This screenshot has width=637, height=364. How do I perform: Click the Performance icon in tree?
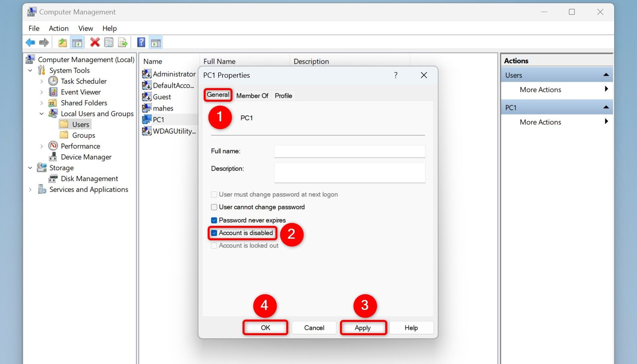coord(53,146)
